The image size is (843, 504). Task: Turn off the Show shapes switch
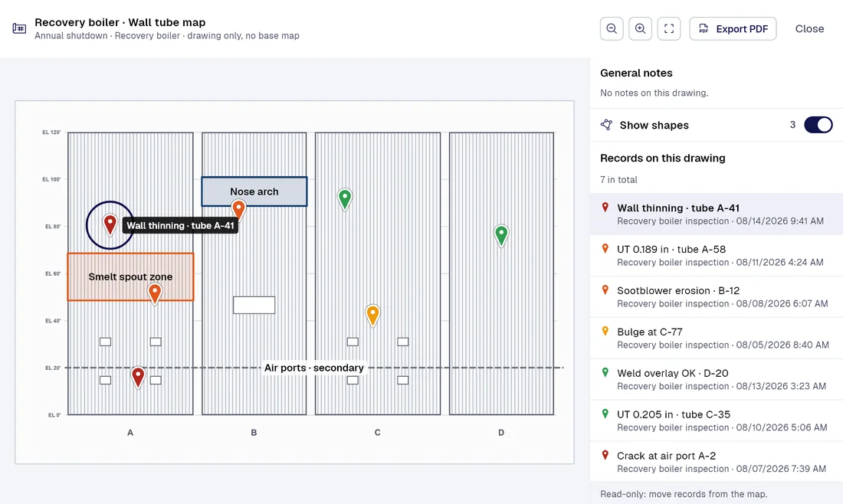pyautogui.click(x=818, y=125)
